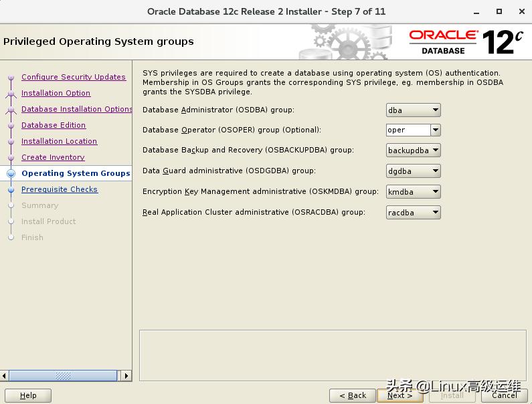532x404 pixels.
Task: Click the Cancel button
Action: 504,395
